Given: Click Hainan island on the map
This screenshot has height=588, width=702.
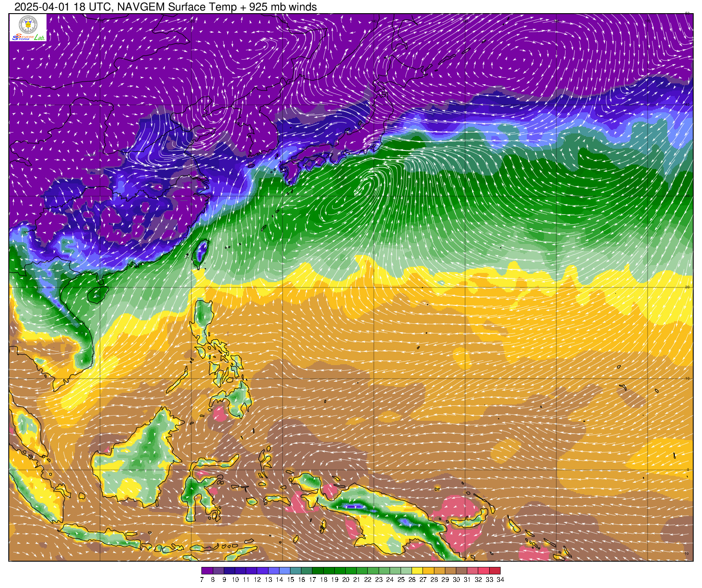Looking at the screenshot, I should pos(97,294).
